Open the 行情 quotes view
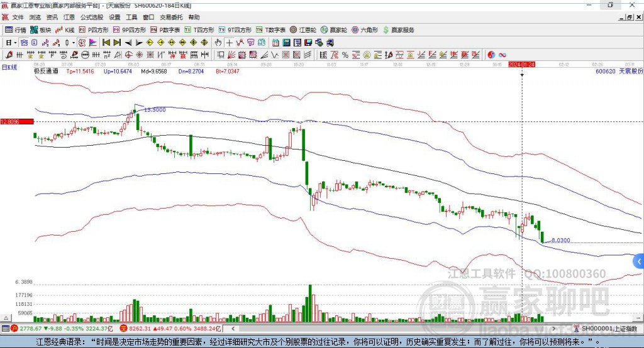644x348 pixels. tap(15, 30)
